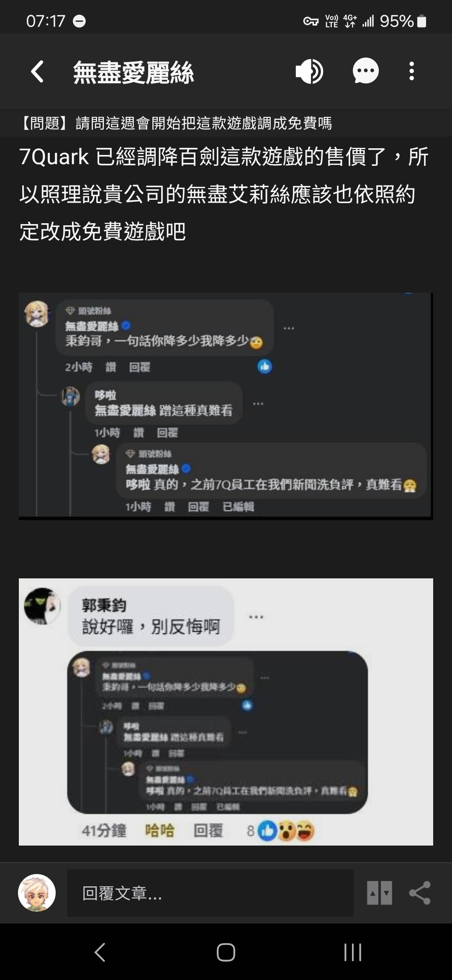The height and width of the screenshot is (980, 452).
Task: Tap the three dots beside 郭秉鈞 comment
Action: coord(256,617)
